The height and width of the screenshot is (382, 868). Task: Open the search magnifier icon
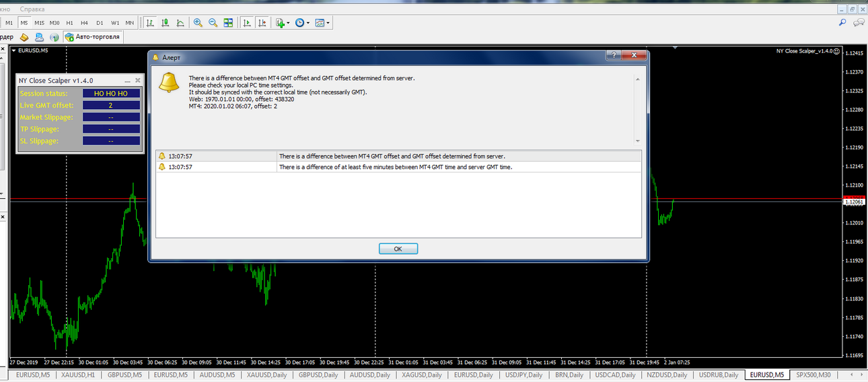pyautogui.click(x=842, y=23)
